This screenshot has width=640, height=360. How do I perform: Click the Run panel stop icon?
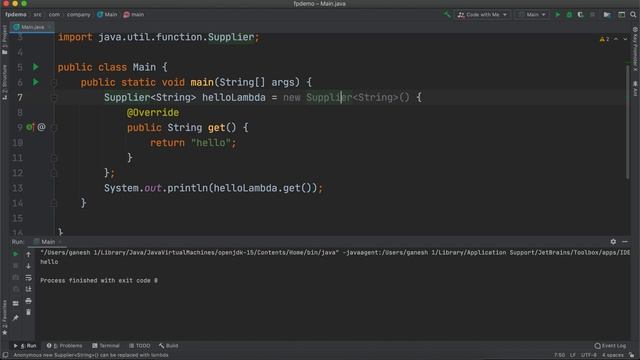click(x=16, y=265)
